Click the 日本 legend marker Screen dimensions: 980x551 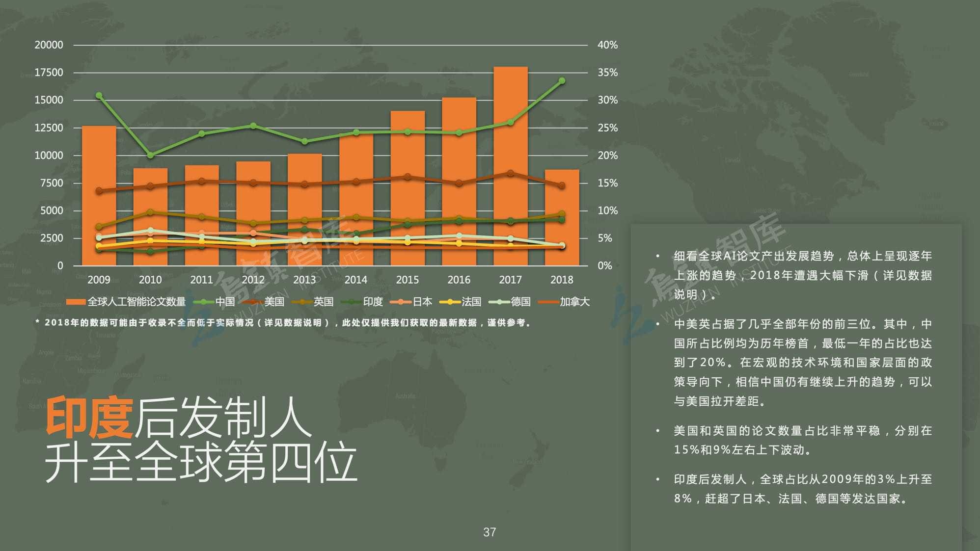coord(401,302)
